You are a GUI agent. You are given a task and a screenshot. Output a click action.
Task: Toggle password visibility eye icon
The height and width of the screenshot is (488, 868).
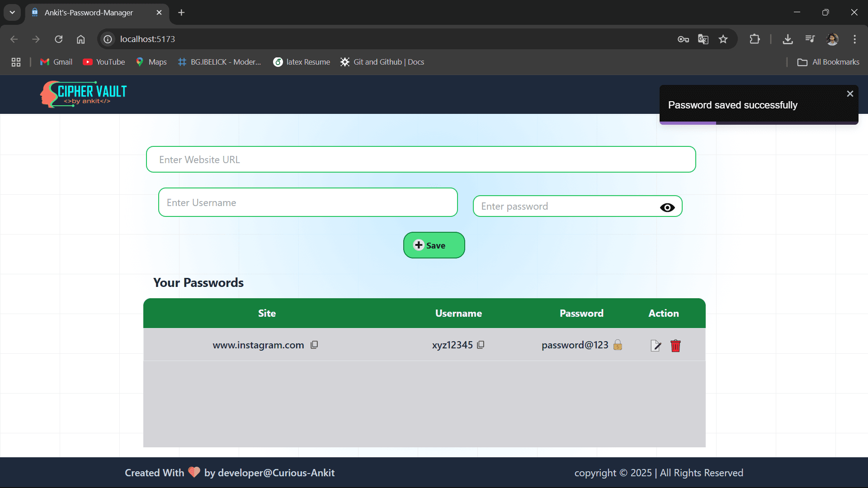(667, 207)
